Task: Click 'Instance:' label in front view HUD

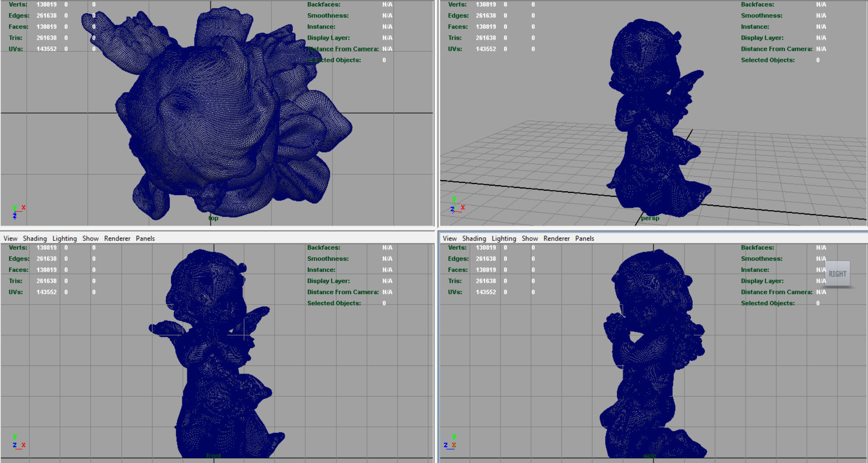Action: pyautogui.click(x=321, y=270)
